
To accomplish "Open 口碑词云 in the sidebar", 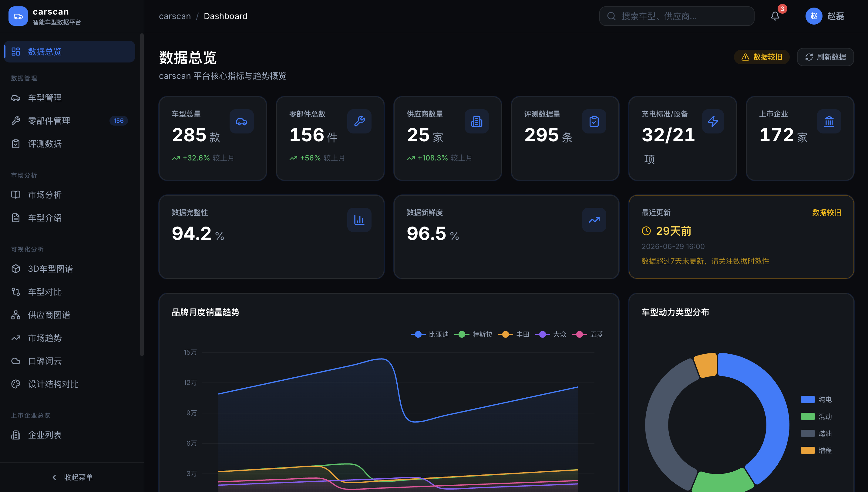I will pos(69,361).
